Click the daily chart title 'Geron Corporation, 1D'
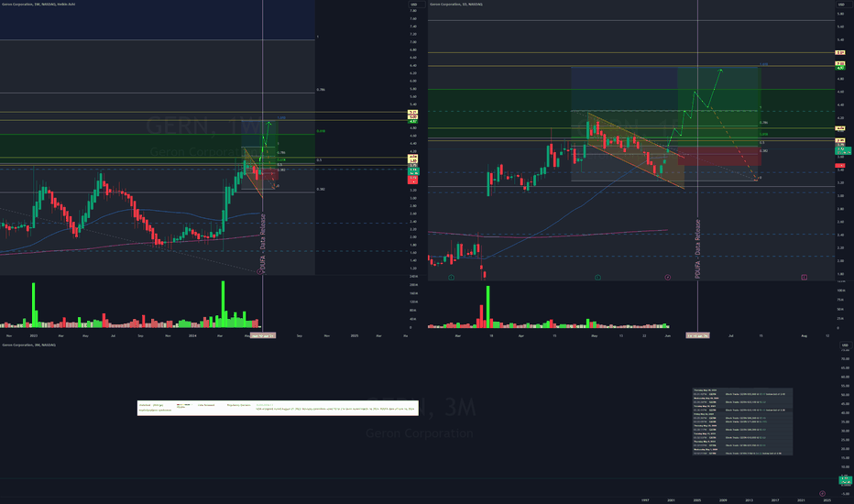854x504 pixels. (x=456, y=5)
